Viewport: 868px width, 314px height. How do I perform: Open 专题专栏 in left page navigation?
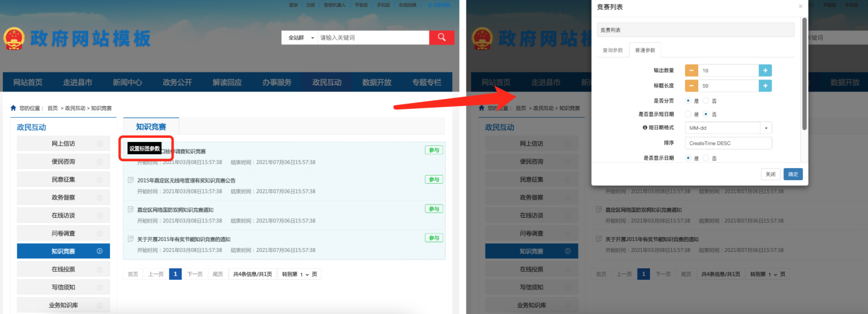click(x=426, y=82)
